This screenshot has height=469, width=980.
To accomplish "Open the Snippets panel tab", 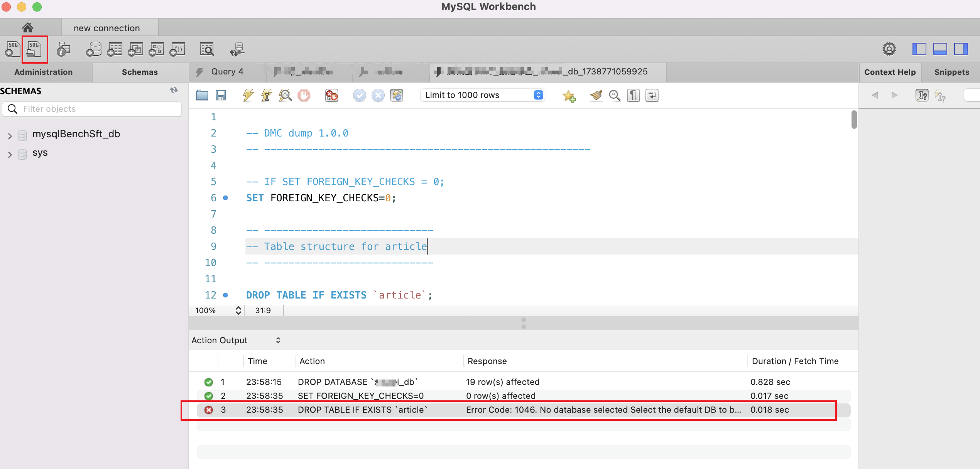I will (951, 72).
